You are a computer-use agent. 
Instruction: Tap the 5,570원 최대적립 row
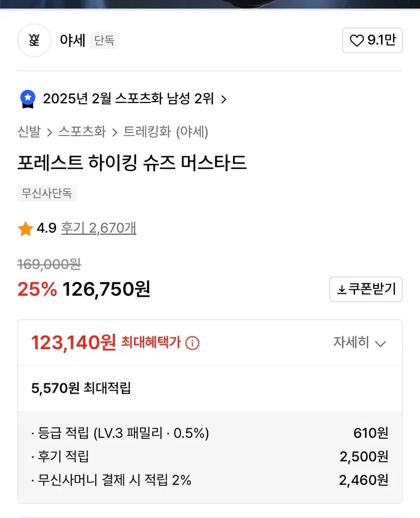coord(81,388)
